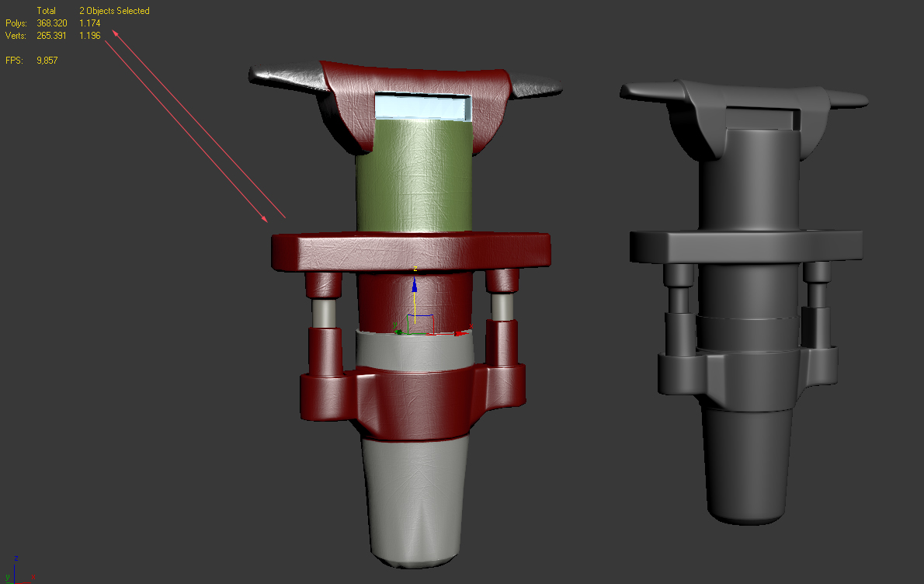
Task: Click the selected verts value '1.196'
Action: pyautogui.click(x=89, y=36)
